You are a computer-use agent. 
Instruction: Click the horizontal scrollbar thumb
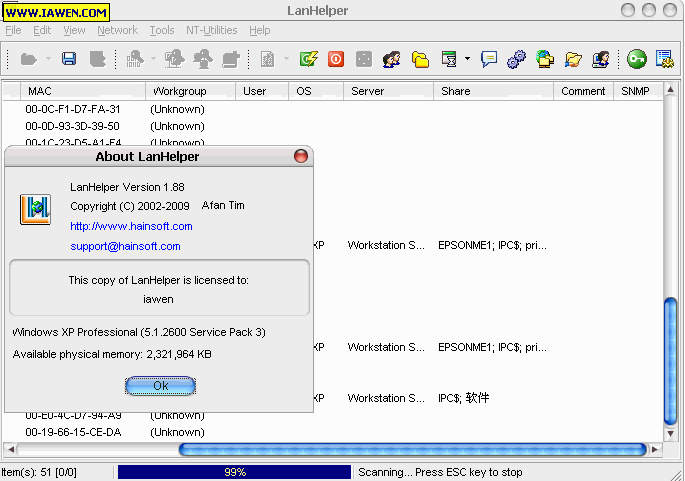412,450
